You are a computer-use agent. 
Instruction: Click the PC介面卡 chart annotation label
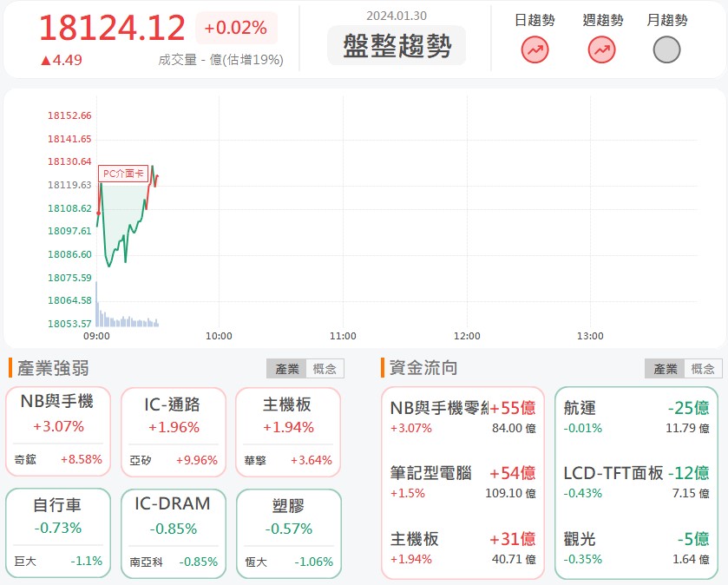click(x=123, y=174)
